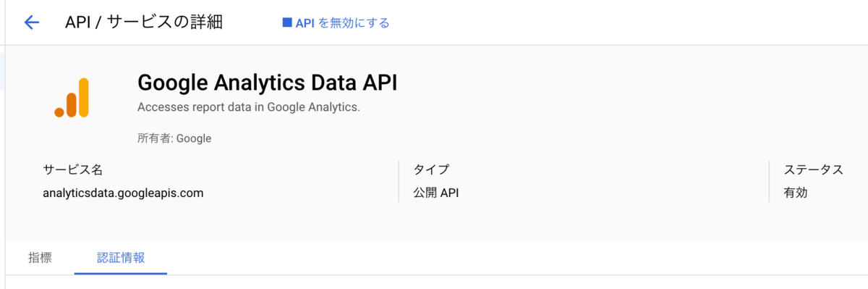Screen dimensions: 868x289
Task: Click the square stop icon beside API を無効にする
Action: (x=286, y=22)
